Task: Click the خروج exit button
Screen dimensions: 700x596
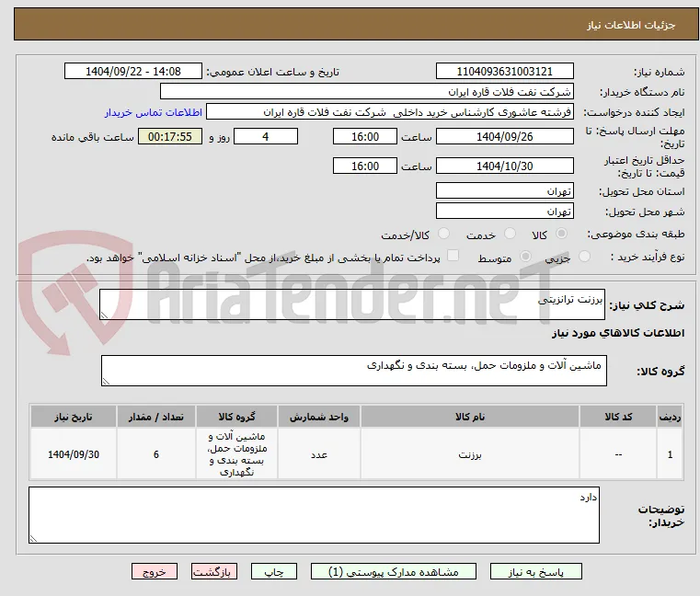Action: [x=155, y=572]
